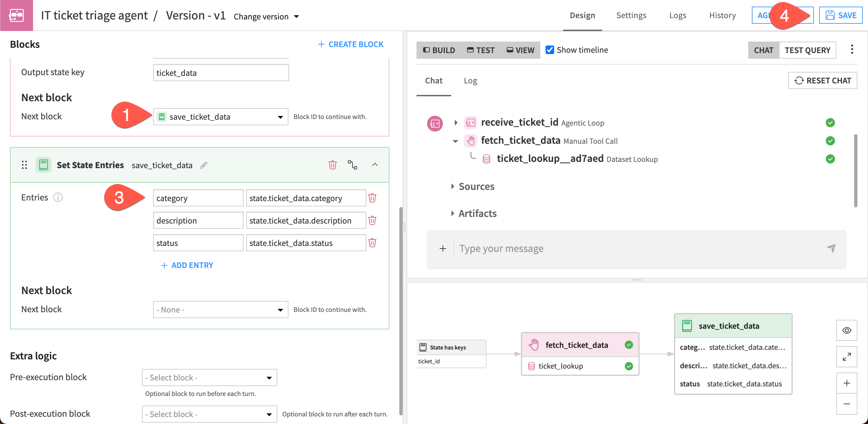Viewport: 868px width, 424px height.
Task: Delete the description entry row
Action: coord(372,221)
